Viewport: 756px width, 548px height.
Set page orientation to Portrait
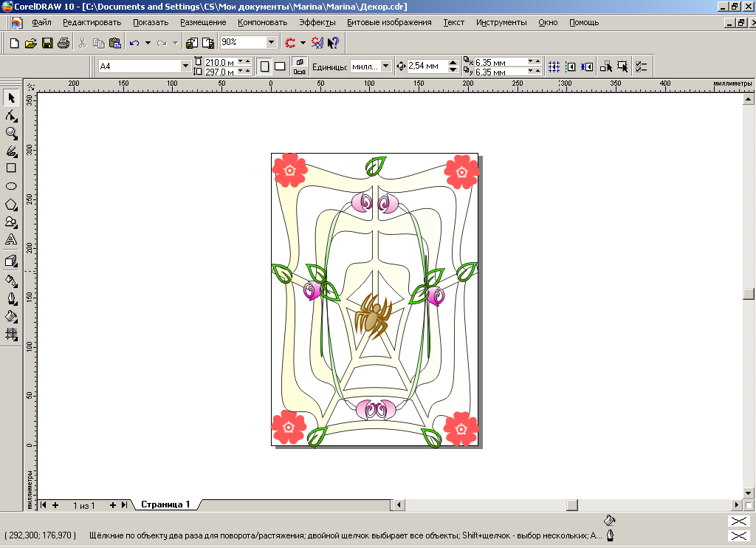pyautogui.click(x=265, y=66)
